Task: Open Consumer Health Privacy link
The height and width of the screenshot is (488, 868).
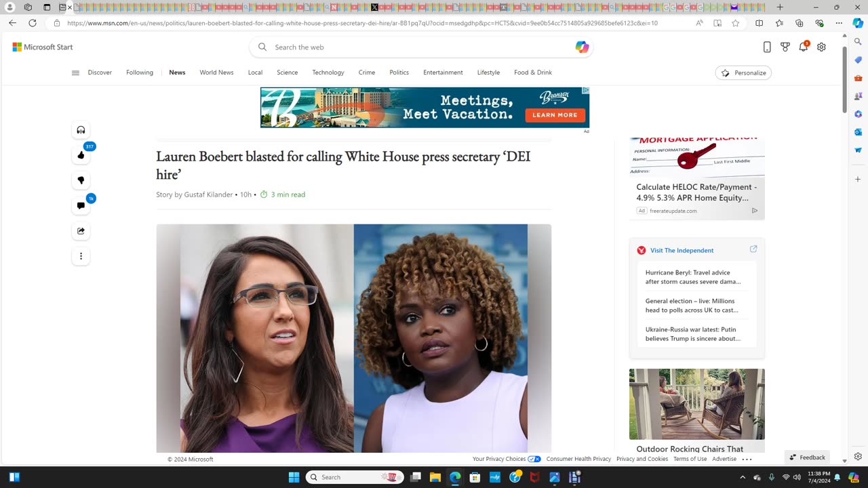Action: point(578,459)
